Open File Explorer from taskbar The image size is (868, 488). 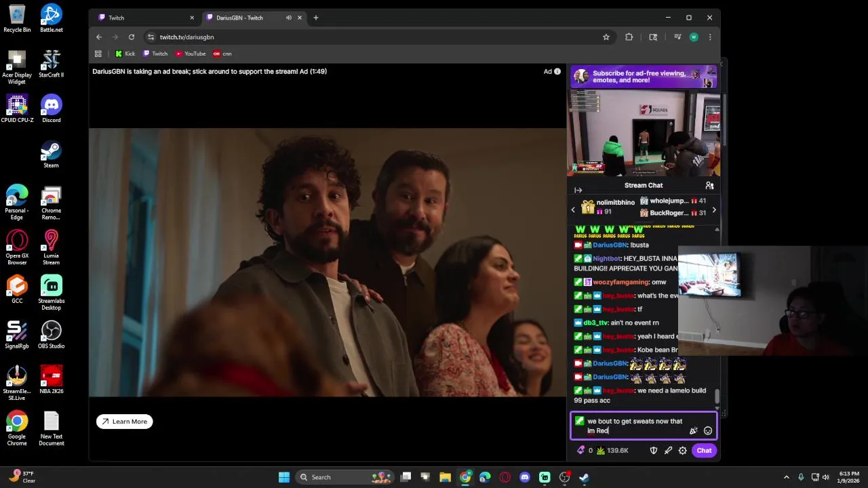pos(445,477)
